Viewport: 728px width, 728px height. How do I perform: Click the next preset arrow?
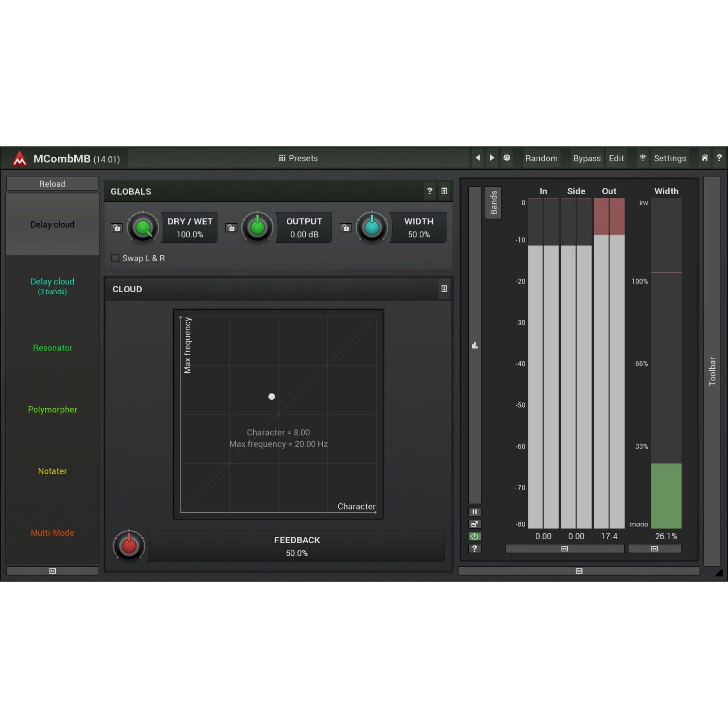click(492, 158)
